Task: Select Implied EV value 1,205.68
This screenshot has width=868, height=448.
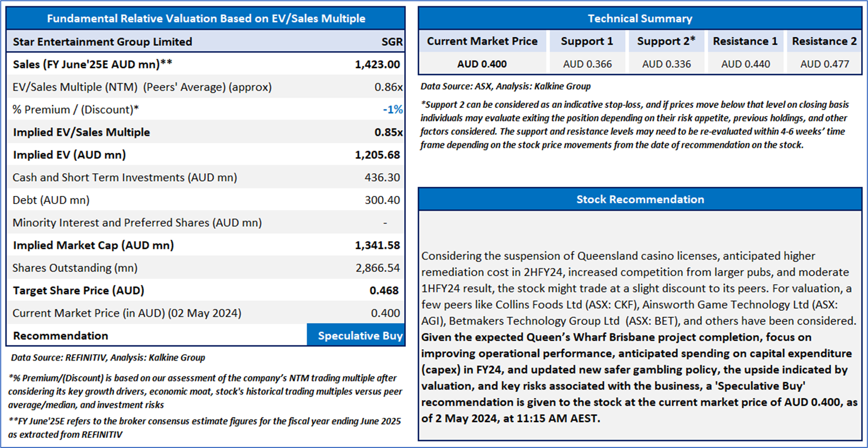Action: [377, 155]
